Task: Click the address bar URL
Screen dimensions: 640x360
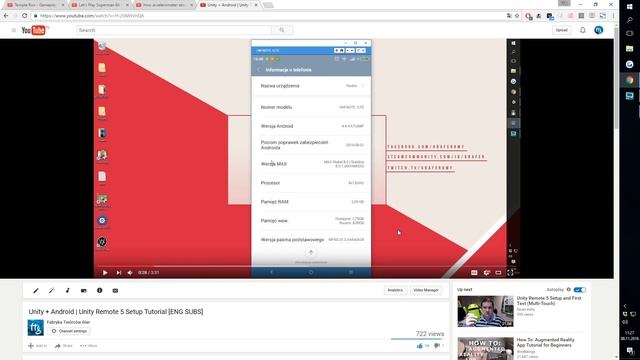Action: tap(92, 16)
